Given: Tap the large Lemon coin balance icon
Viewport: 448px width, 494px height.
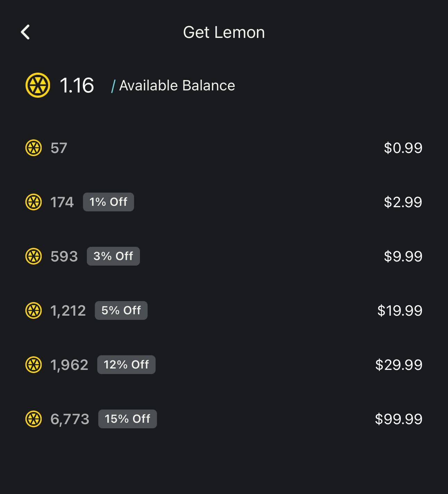Looking at the screenshot, I should (38, 85).
